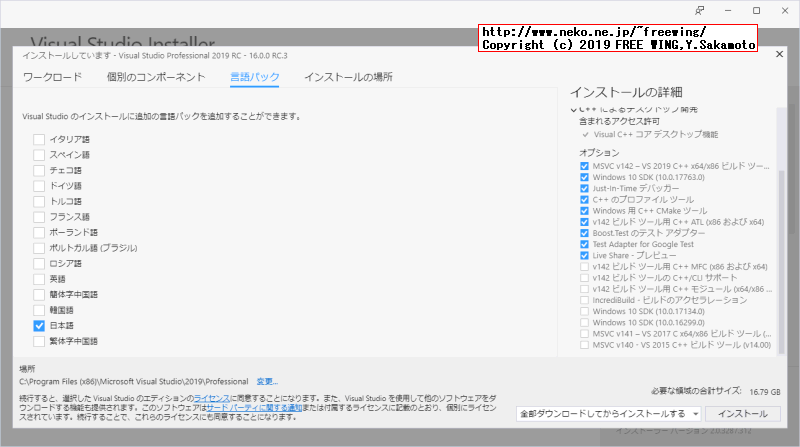
Task: Enable v142 C++ MFC option
Action: (x=584, y=266)
